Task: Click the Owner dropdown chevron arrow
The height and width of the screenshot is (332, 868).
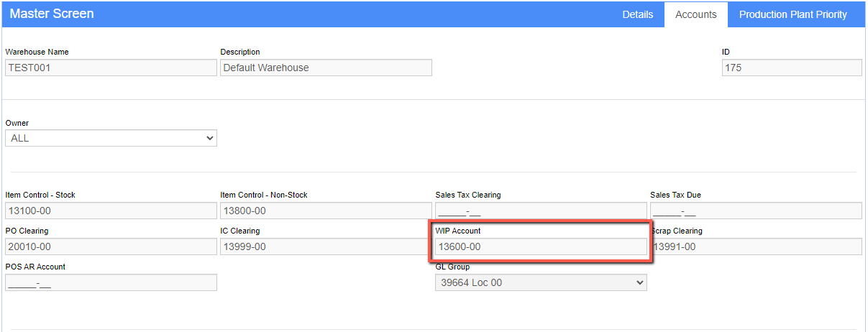Action: point(209,138)
